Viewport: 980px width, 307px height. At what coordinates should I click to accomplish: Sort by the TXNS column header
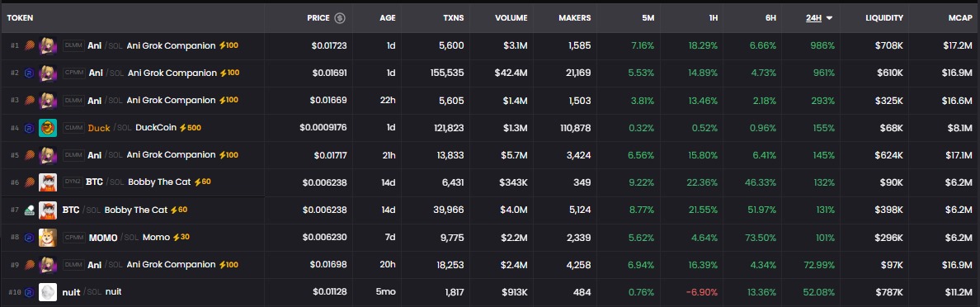pyautogui.click(x=453, y=18)
